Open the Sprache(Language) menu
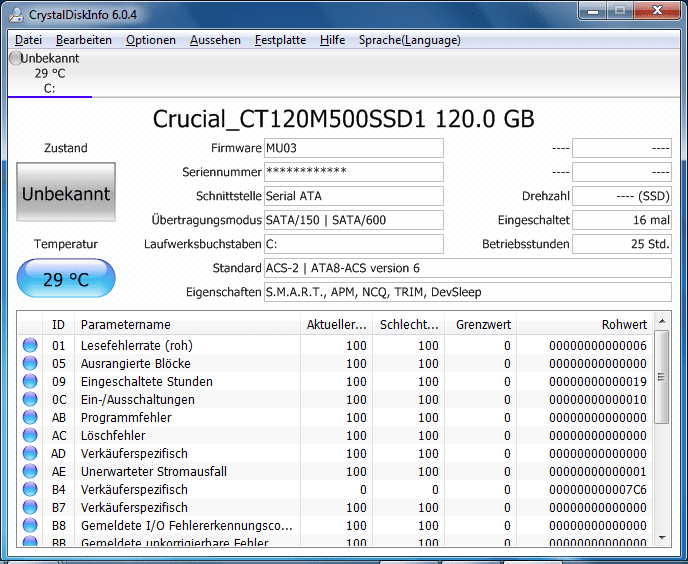The width and height of the screenshot is (688, 564). click(x=409, y=40)
